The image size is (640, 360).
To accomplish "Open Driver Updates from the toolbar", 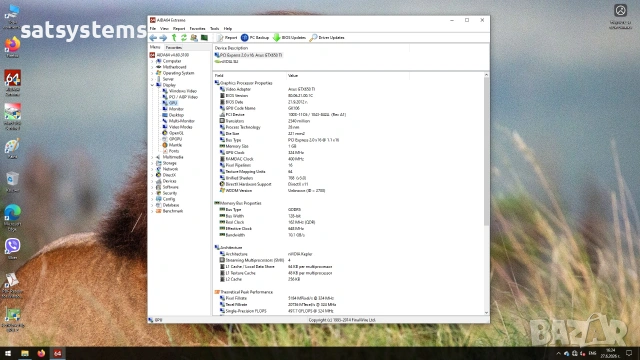I will tap(327, 38).
